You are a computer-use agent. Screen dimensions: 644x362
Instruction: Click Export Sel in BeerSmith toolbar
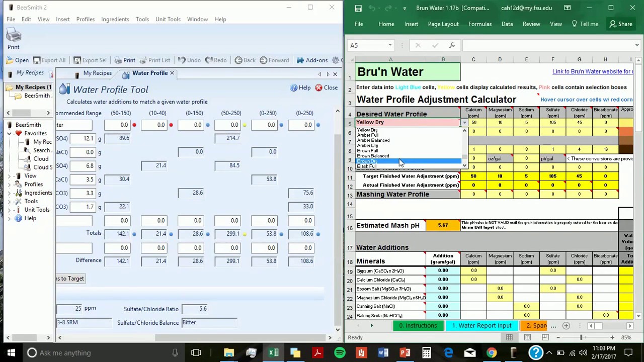tap(90, 60)
